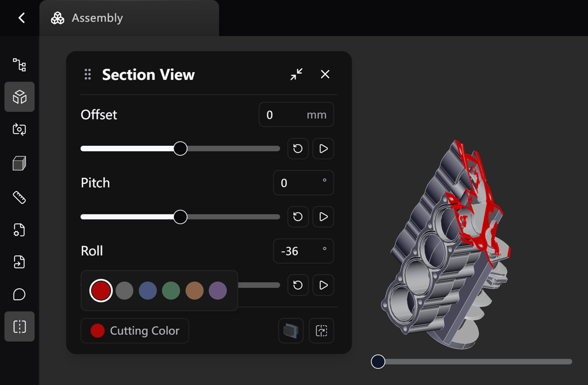Viewport: 588px width, 385px height.
Task: Click the flip section direction icon
Action: tap(322, 331)
